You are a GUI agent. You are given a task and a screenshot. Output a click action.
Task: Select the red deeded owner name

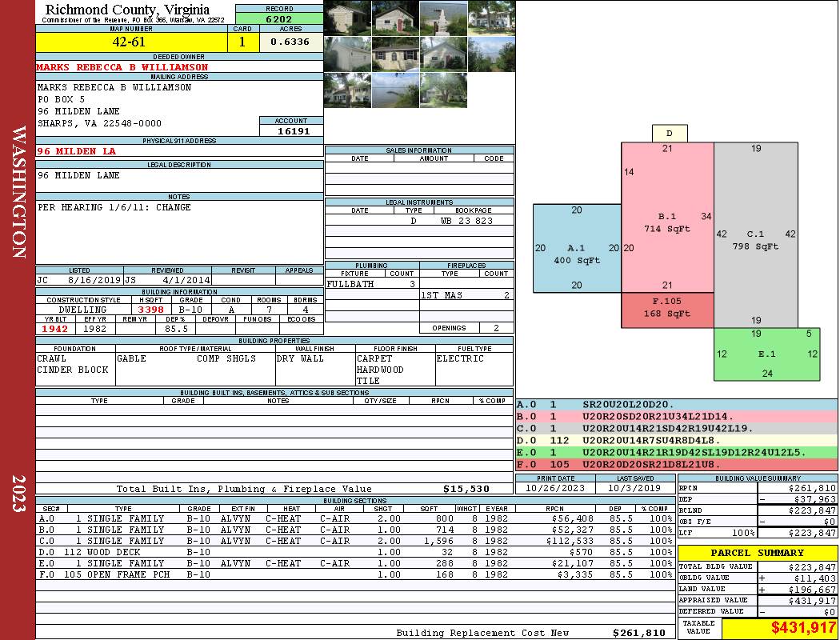click(122, 67)
